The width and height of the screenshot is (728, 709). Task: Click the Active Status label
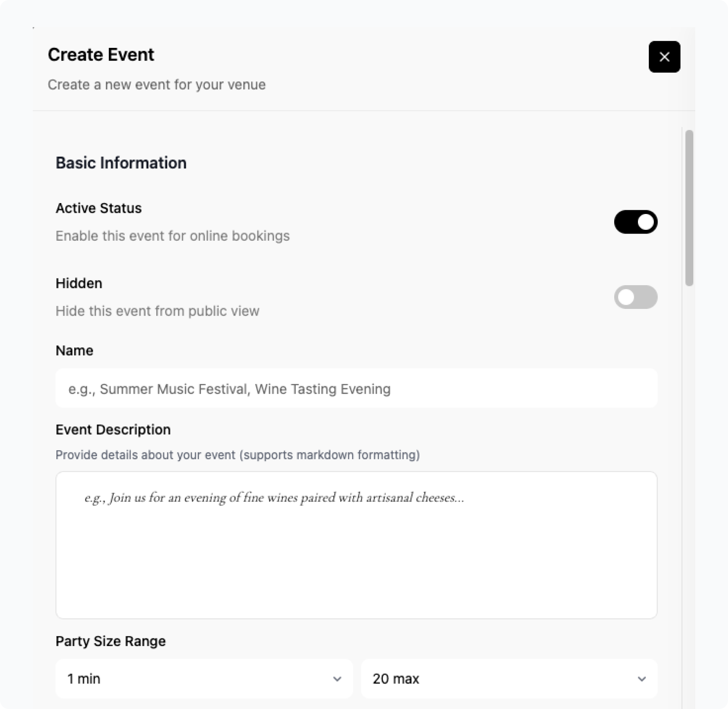coord(99,208)
